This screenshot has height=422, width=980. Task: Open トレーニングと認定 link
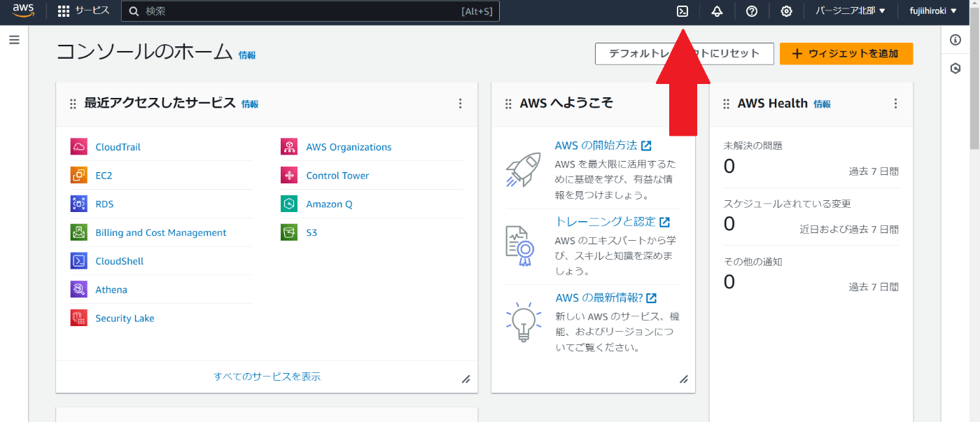point(612,222)
